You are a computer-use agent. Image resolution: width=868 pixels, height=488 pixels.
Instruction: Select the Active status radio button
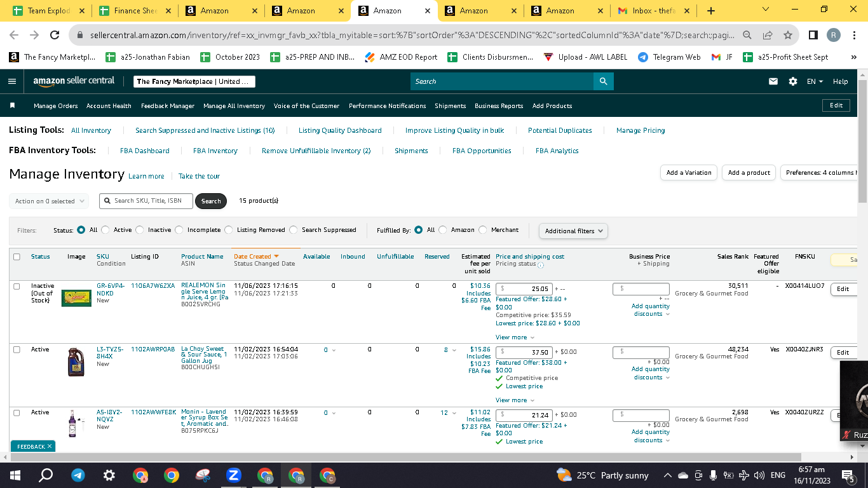pos(105,230)
